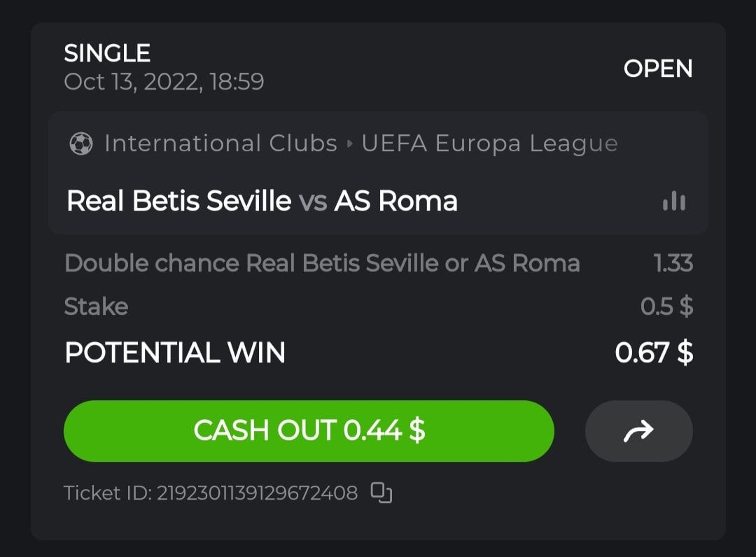Click the 1.33 odds value
This screenshot has height=557, width=756.
click(673, 263)
